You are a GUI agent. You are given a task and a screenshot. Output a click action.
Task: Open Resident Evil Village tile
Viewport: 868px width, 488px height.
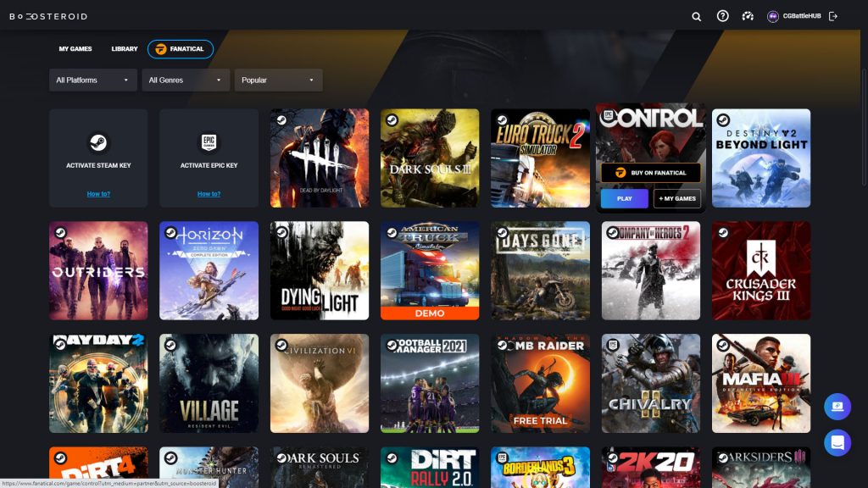[209, 384]
